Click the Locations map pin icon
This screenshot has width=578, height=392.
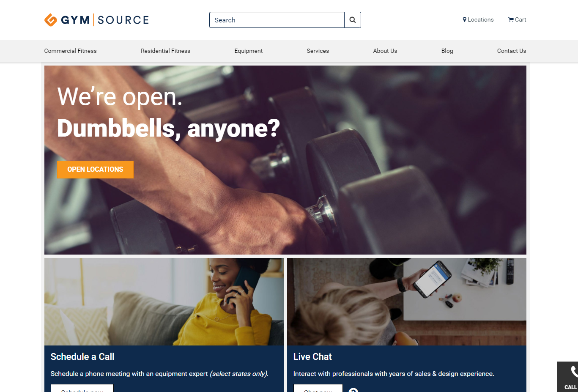coord(464,19)
